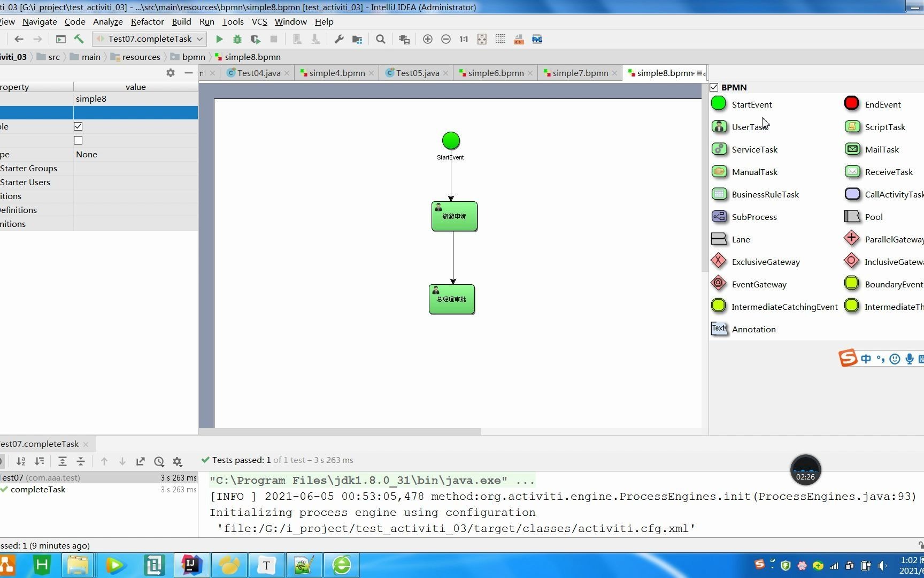Image resolution: width=924 pixels, height=578 pixels.
Task: Select the 总经理审批 user task node
Action: pyautogui.click(x=452, y=300)
